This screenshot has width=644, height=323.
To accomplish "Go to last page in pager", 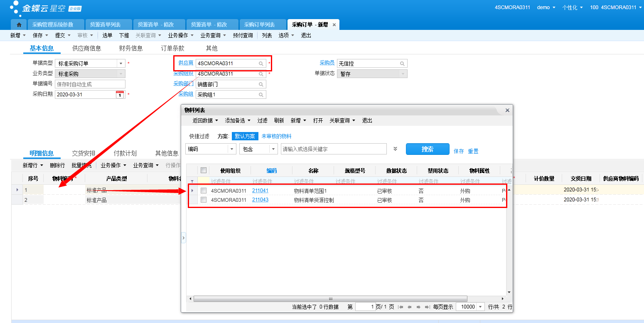I will 427,307.
